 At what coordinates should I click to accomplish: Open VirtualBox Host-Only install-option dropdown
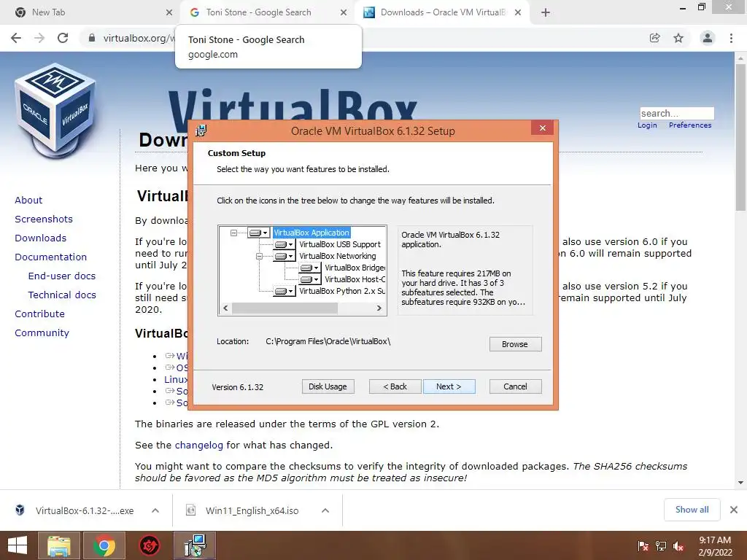tap(309, 279)
